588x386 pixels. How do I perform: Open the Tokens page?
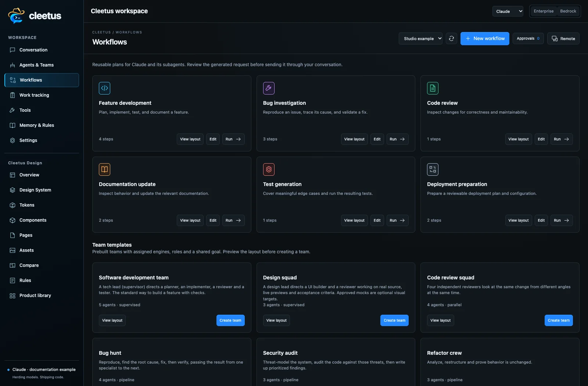coord(42,205)
